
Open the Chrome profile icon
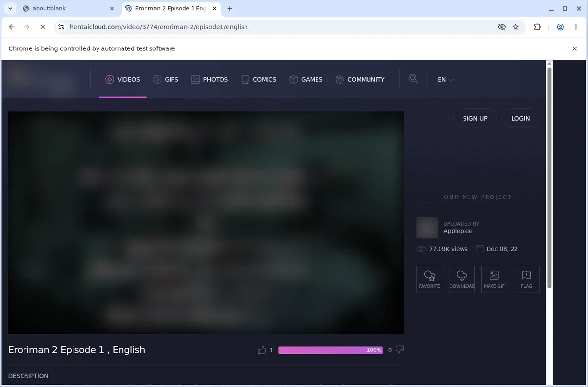(x=560, y=27)
